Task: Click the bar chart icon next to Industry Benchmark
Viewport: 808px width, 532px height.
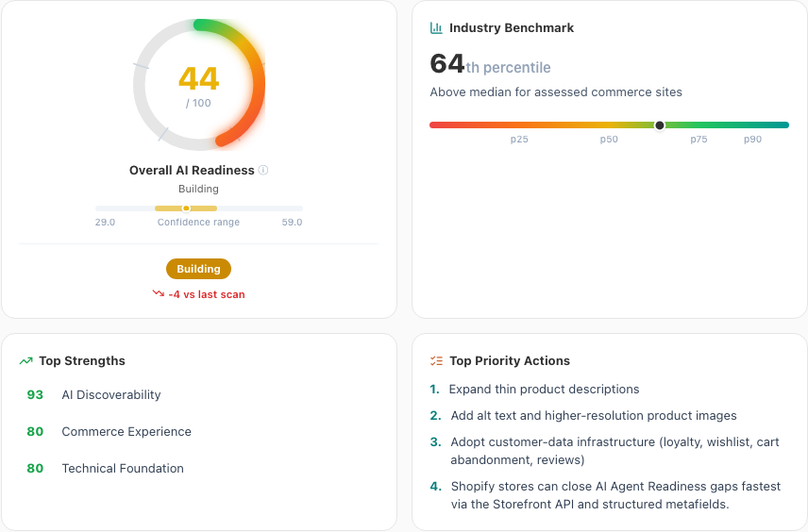Action: point(436,27)
